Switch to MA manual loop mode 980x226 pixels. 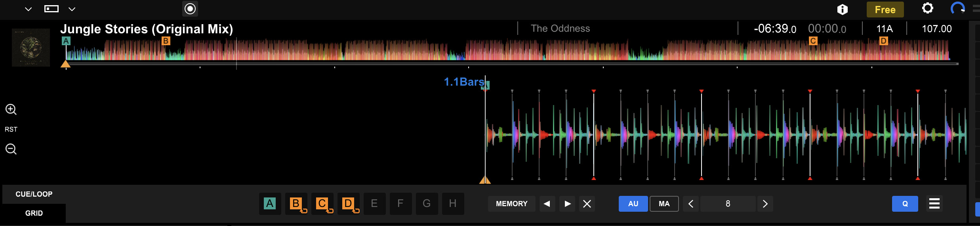click(664, 204)
